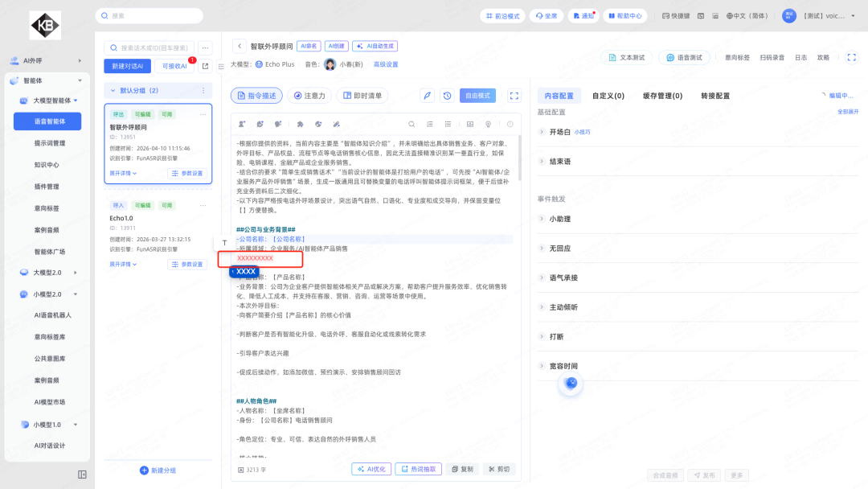
Task: Click the back arrow beside 智联外呼顾问
Action: [239, 47]
